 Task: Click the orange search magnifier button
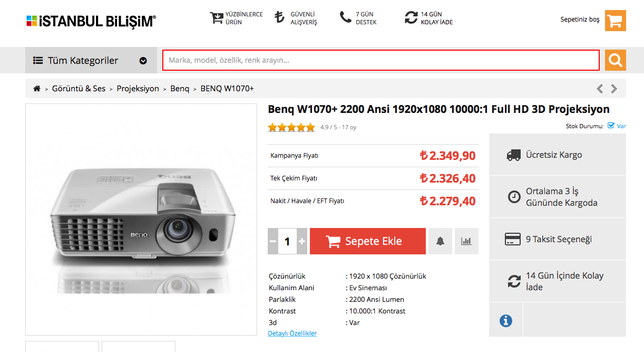point(615,60)
